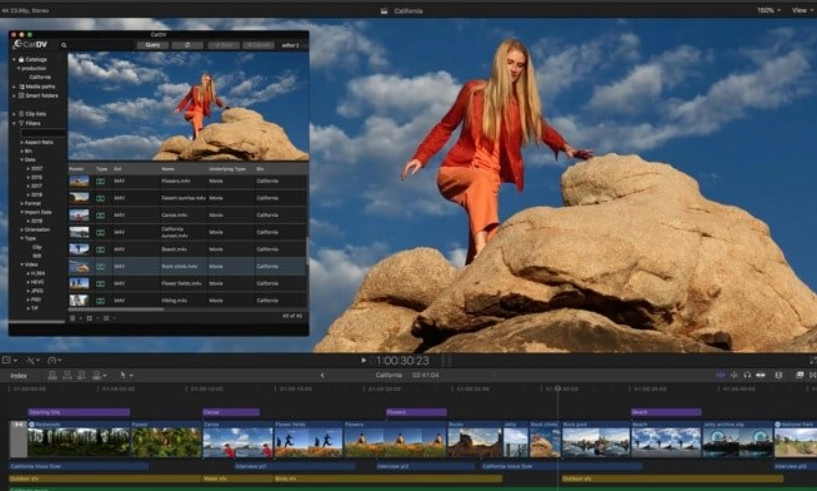Select the Flower fields.m4v row
817x491 pixels.
tap(188, 284)
